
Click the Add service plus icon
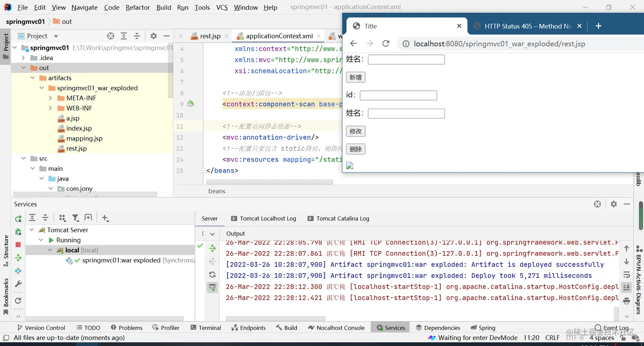(x=105, y=218)
